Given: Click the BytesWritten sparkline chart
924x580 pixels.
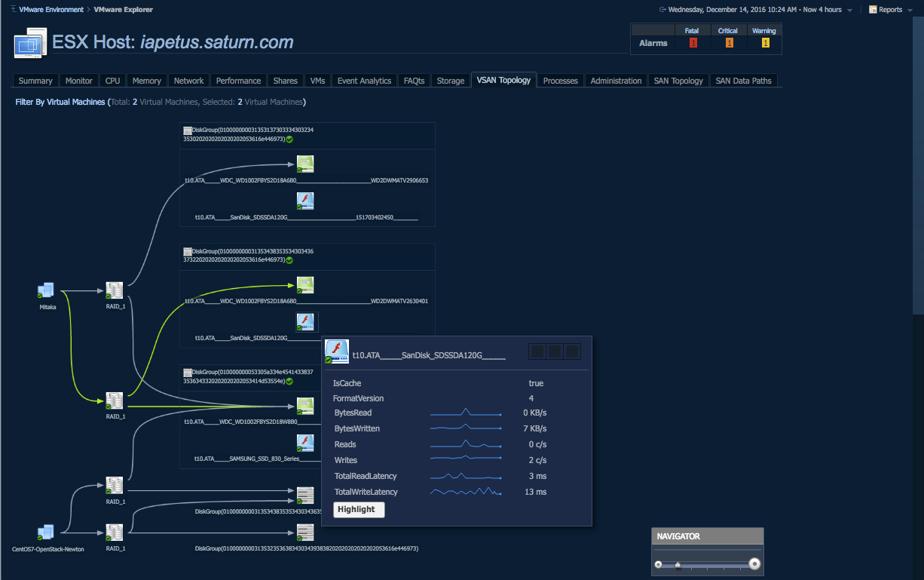Looking at the screenshot, I should [x=466, y=428].
